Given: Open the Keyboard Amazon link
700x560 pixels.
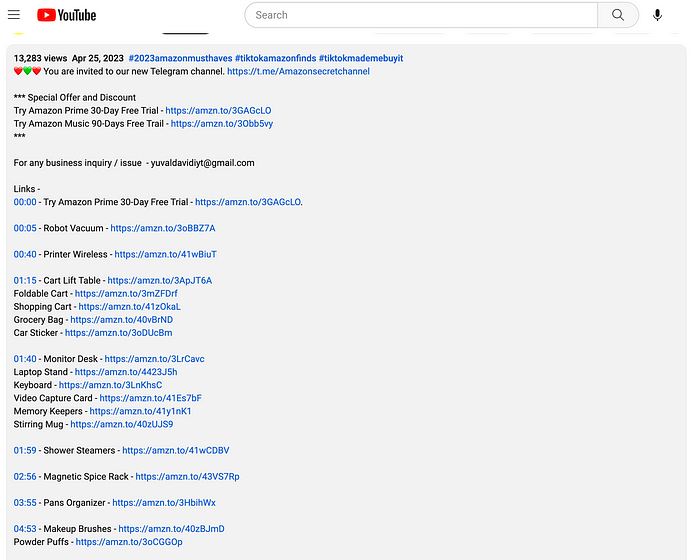Looking at the screenshot, I should pyautogui.click(x=111, y=385).
